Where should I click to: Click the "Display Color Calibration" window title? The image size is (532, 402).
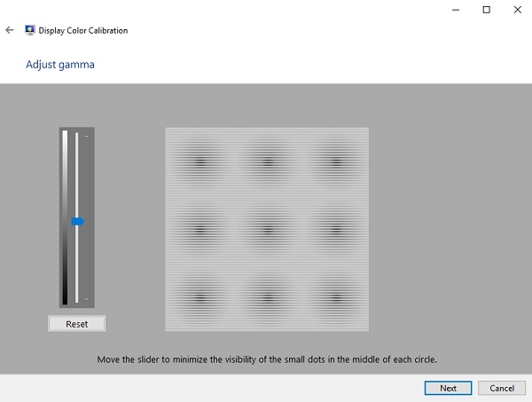click(x=83, y=30)
